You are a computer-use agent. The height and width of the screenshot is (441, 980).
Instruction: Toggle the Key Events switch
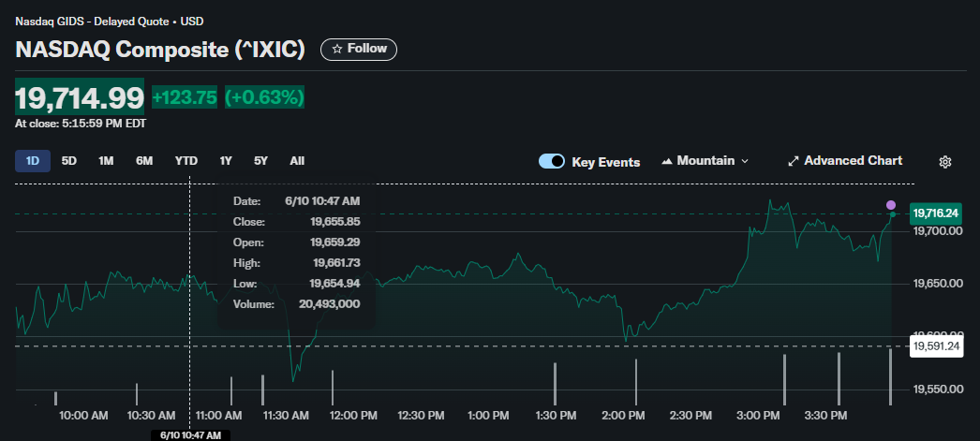click(552, 161)
